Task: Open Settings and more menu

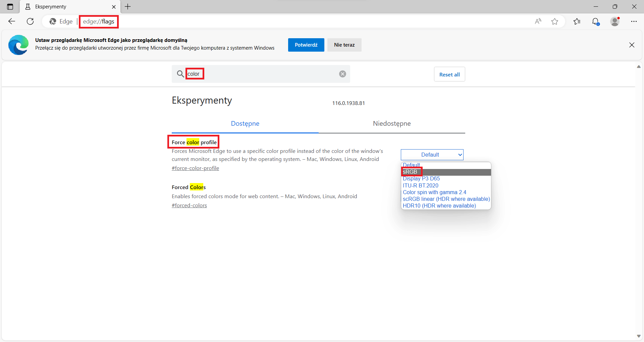Action: tap(634, 21)
